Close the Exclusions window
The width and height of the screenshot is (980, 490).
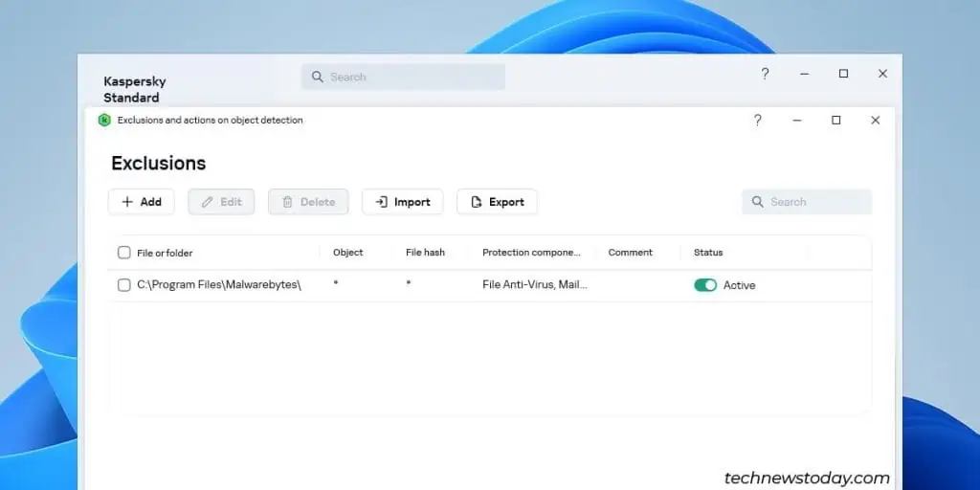(x=875, y=120)
